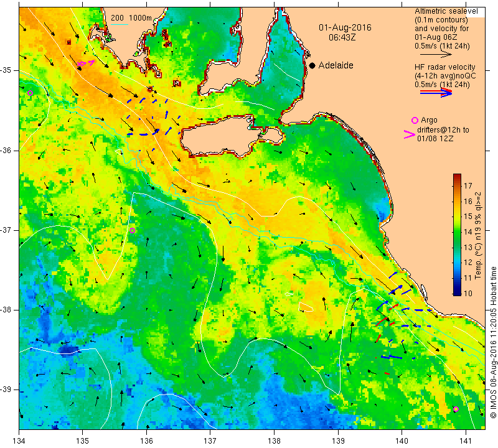Click the temperature color bar scale
498x448 pixels.
pyautogui.click(x=457, y=235)
